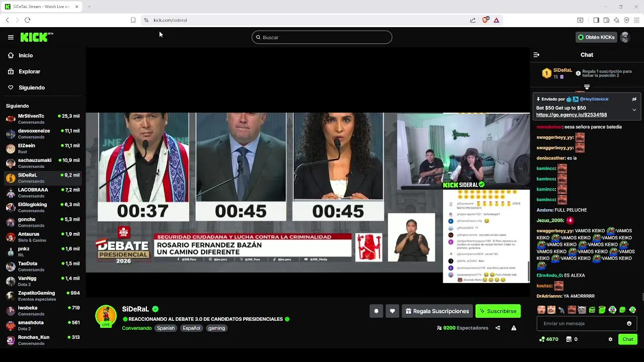Send message with the green Chat button

coord(628,339)
